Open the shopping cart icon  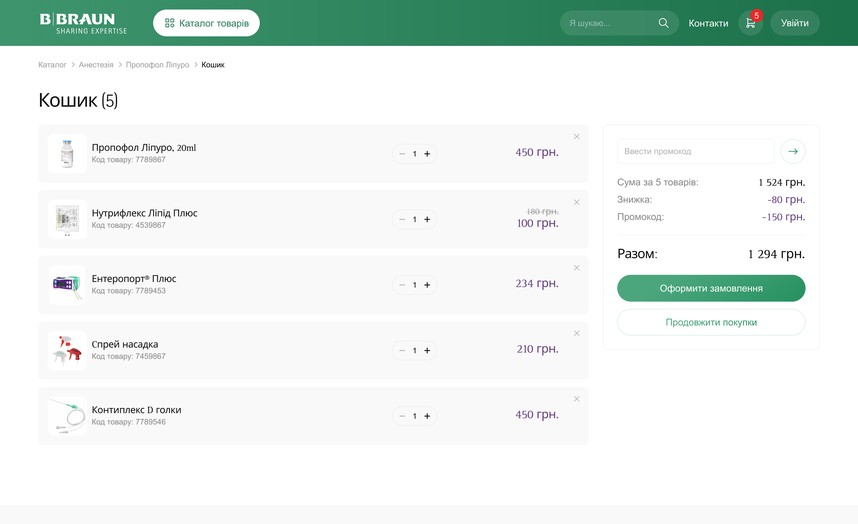[750, 23]
